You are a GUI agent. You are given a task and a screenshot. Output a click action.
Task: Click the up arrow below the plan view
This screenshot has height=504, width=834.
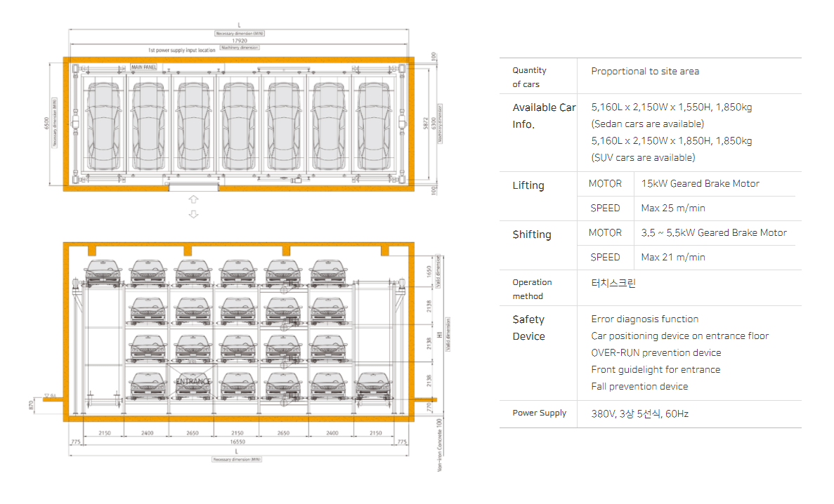pos(194,200)
